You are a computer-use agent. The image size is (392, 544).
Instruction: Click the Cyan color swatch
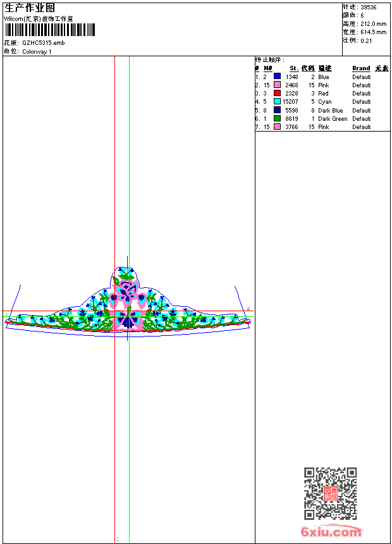277,101
